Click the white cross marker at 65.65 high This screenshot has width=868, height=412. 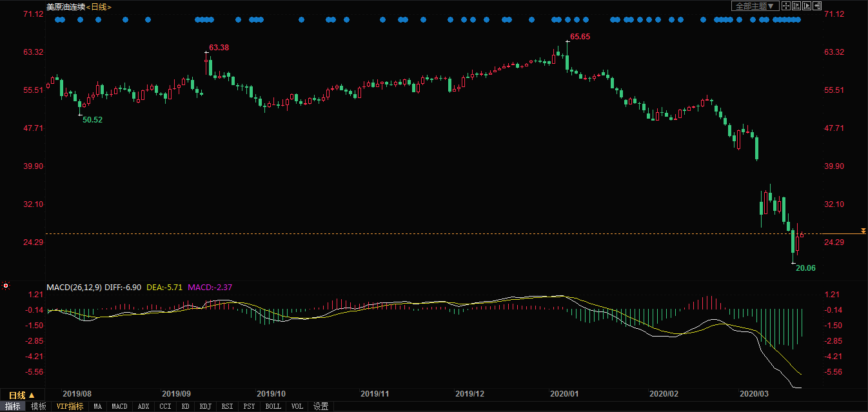(x=567, y=41)
